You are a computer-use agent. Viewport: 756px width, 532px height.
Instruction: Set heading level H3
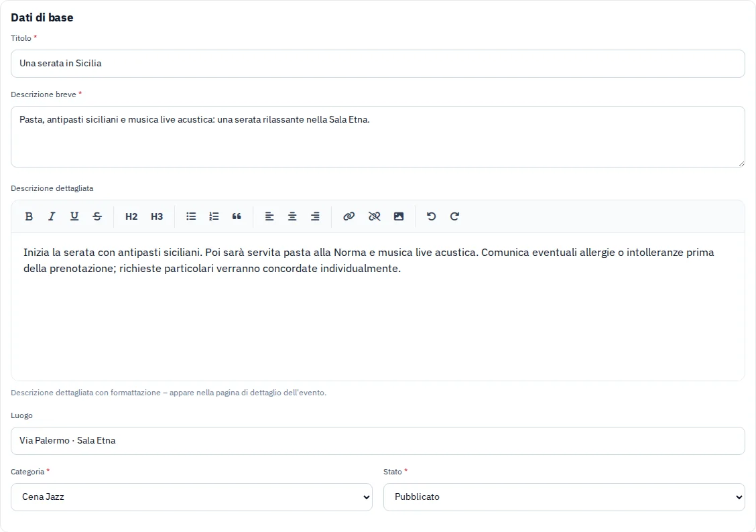click(157, 216)
